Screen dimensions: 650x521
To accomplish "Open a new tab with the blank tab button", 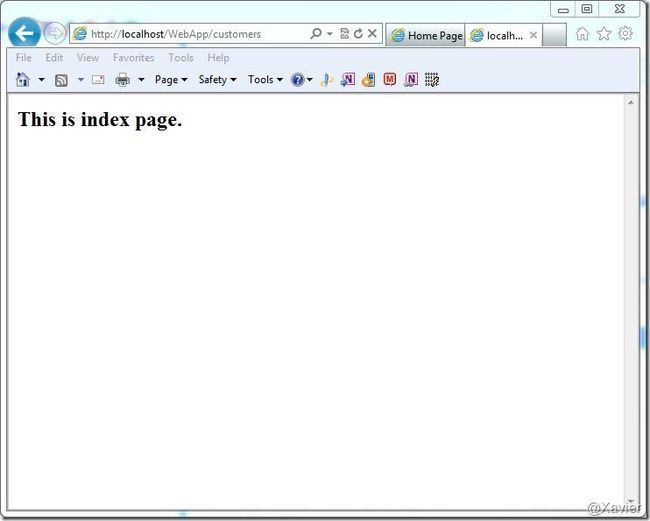I will [x=554, y=35].
